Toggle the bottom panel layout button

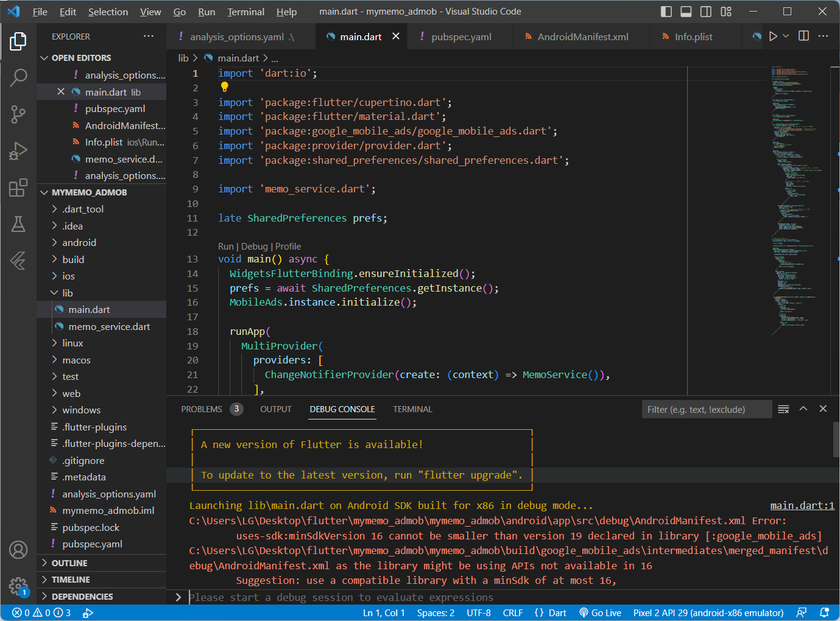[x=686, y=12]
